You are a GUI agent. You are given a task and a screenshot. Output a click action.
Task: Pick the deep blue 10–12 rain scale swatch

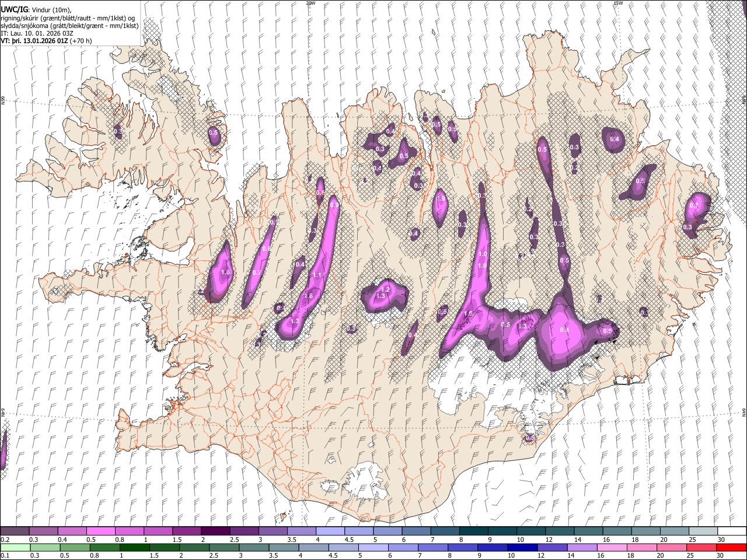(x=522, y=547)
